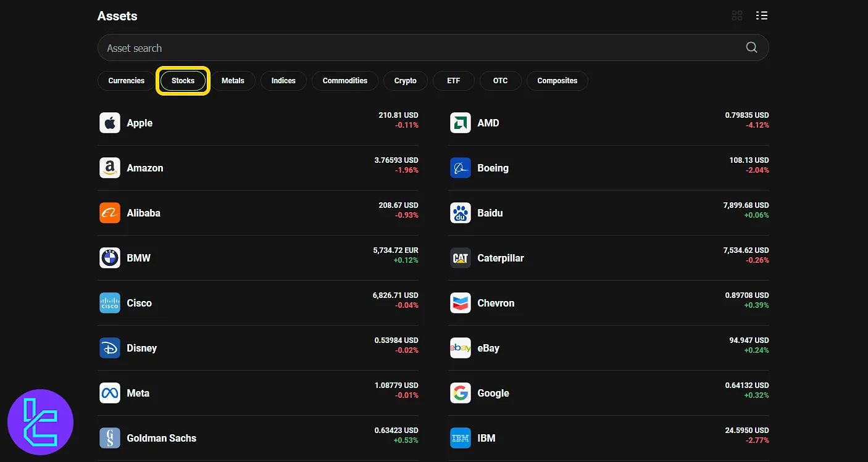Open the Boeing stock name
Image resolution: width=868 pixels, height=462 pixels.
pyautogui.click(x=493, y=168)
